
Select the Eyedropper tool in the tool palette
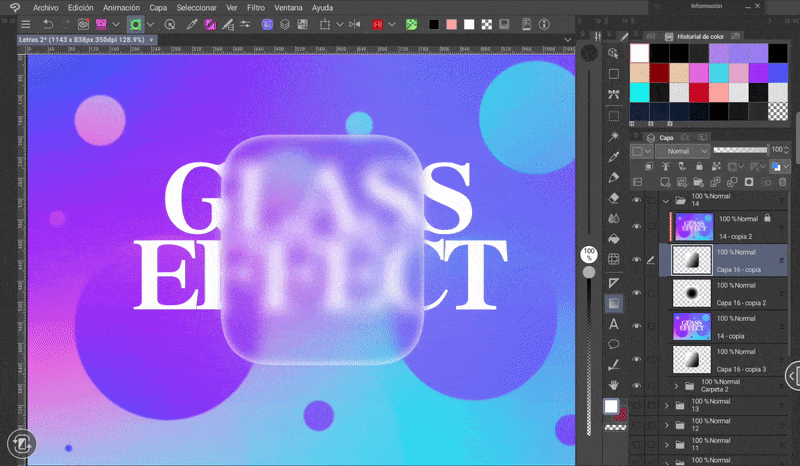tap(614, 157)
